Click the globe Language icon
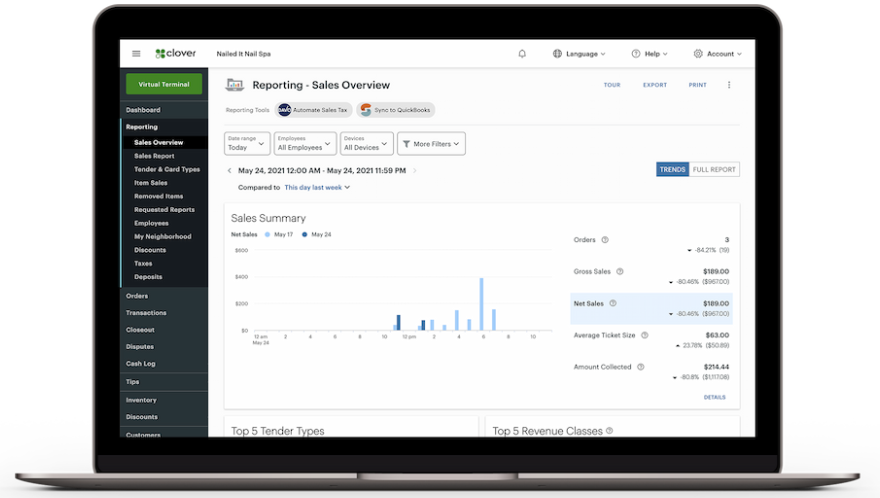This screenshot has width=880, height=498. click(x=557, y=54)
